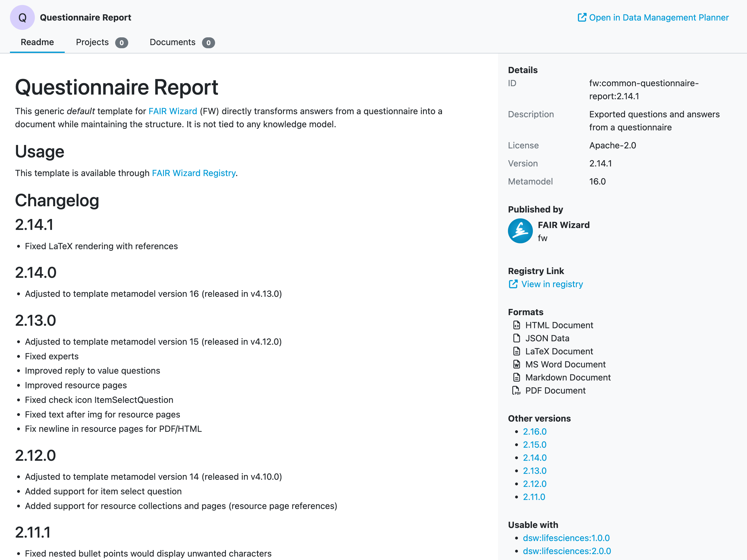The width and height of the screenshot is (747, 560).
Task: Click the PDF Document format label
Action: tap(555, 390)
